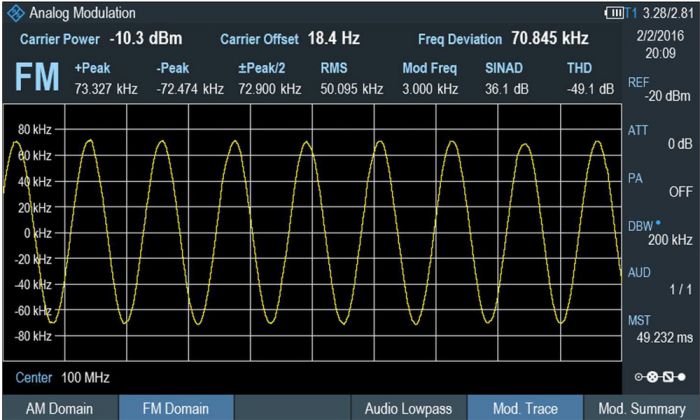Click the Rohde & Schwarz logo icon

[14, 12]
